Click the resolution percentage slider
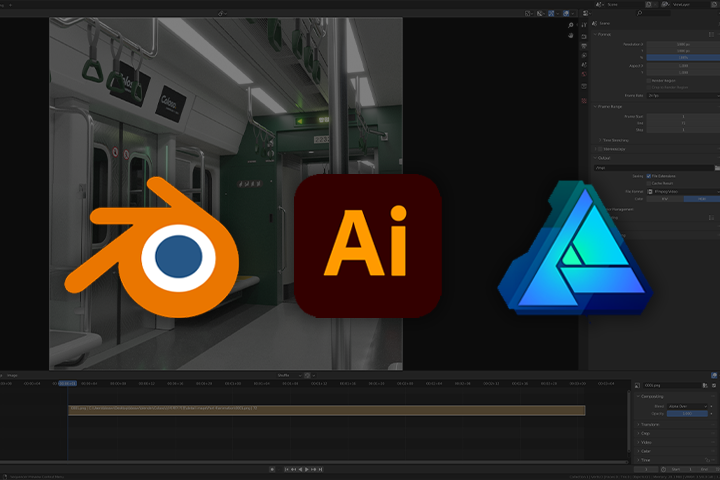720x480 pixels. 683,57
